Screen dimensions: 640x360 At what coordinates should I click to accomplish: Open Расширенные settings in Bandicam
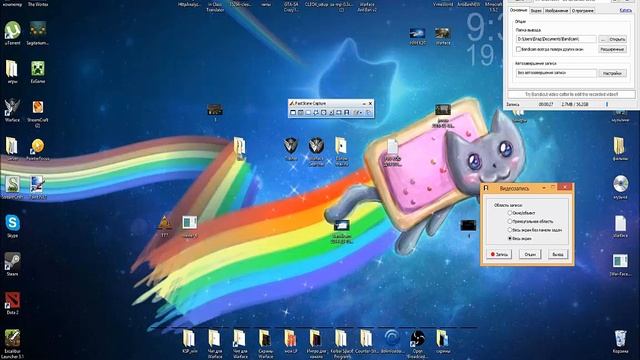click(612, 49)
